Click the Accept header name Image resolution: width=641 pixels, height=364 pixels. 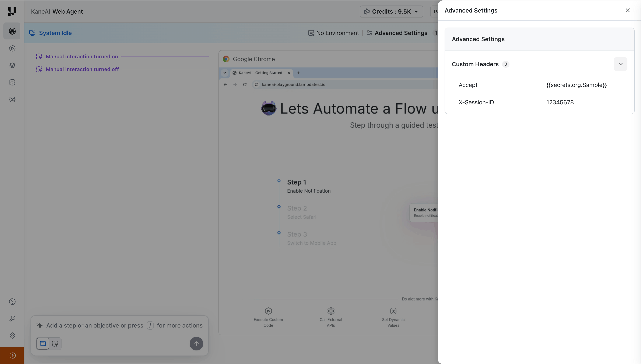468,85
